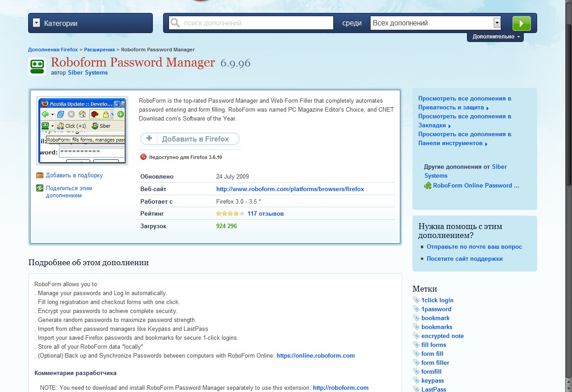572x392 pixels.
Task: Click the Добавить в подборку link
Action: tap(74, 175)
